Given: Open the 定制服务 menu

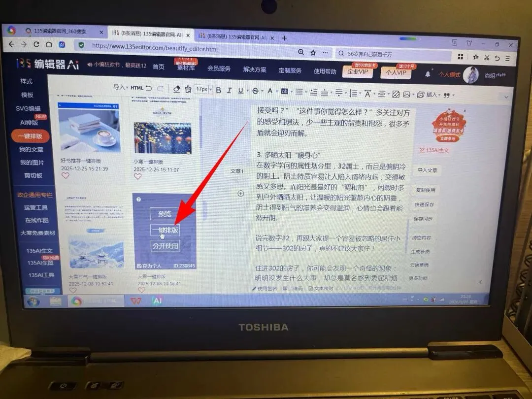Looking at the screenshot, I should click(290, 70).
